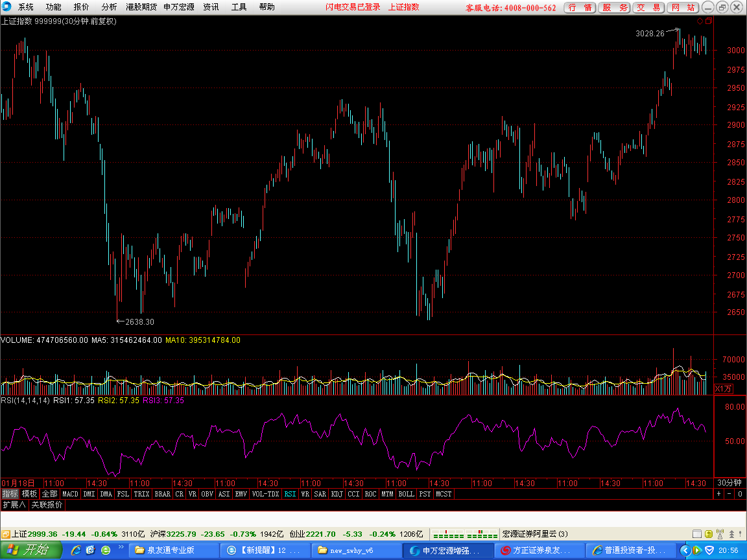The height and width of the screenshot is (560, 747).
Task: Click the yellow icon before 上证 in status bar
Action: [6, 534]
